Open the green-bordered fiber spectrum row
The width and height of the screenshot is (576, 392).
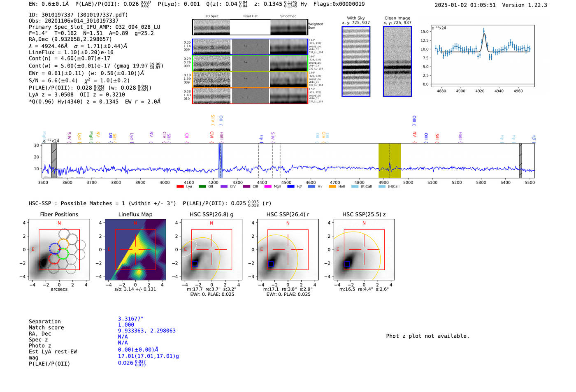pos(250,63)
